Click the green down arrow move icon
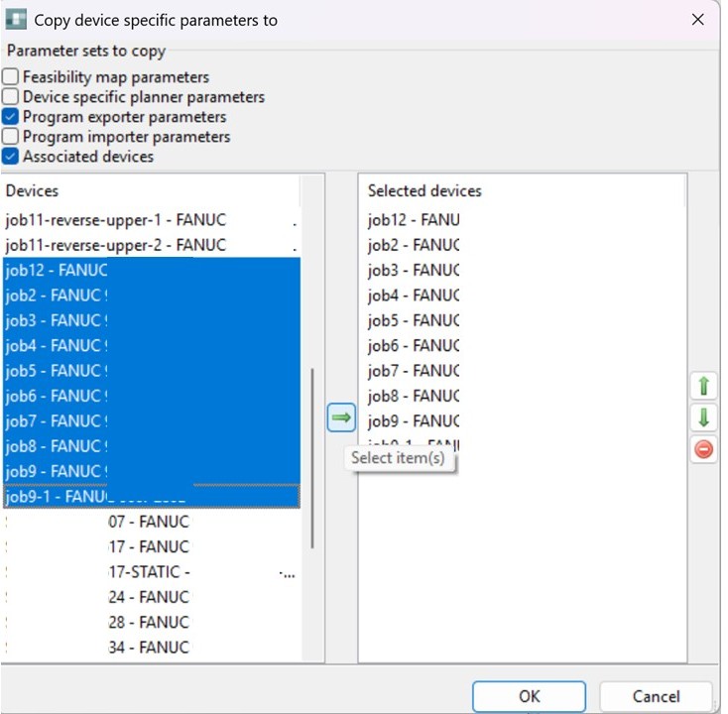The height and width of the screenshot is (714, 728). point(702,417)
